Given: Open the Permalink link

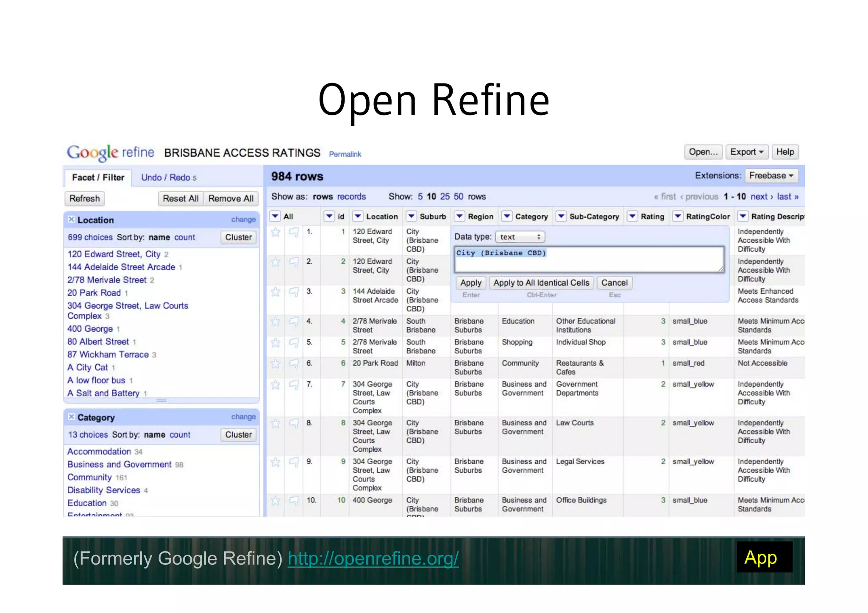Looking at the screenshot, I should pyautogui.click(x=345, y=154).
